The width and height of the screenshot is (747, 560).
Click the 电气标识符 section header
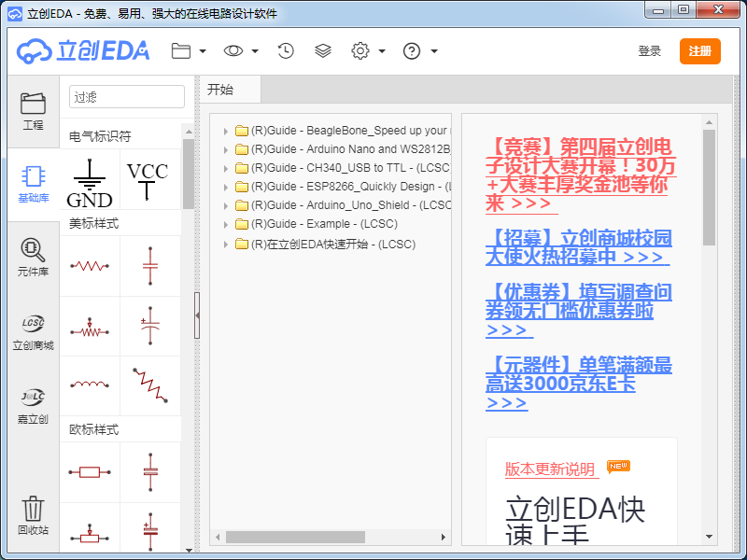tap(100, 136)
